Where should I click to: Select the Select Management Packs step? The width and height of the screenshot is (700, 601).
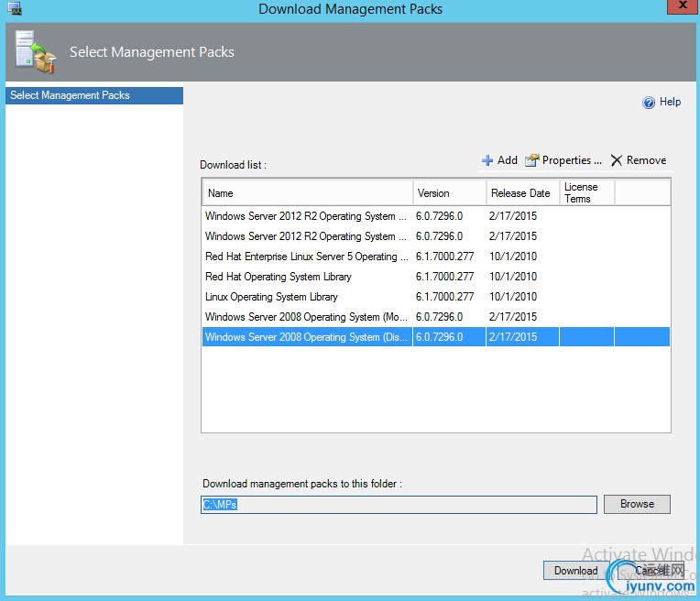coord(93,95)
